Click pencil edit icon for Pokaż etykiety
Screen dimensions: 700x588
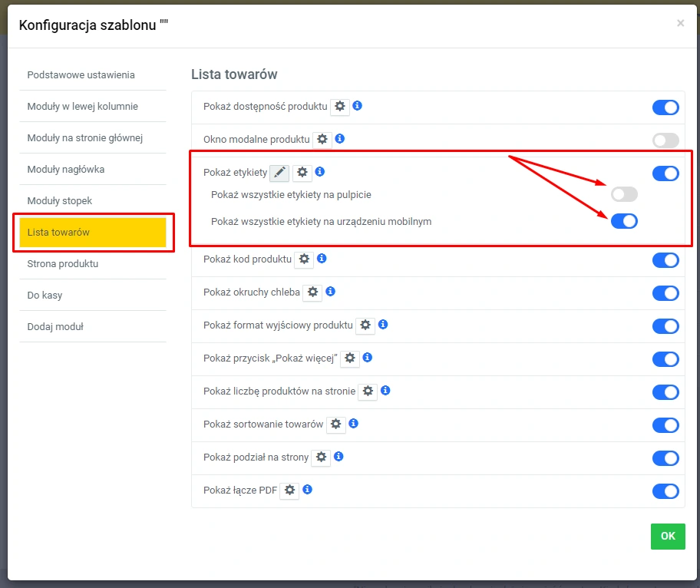279,173
